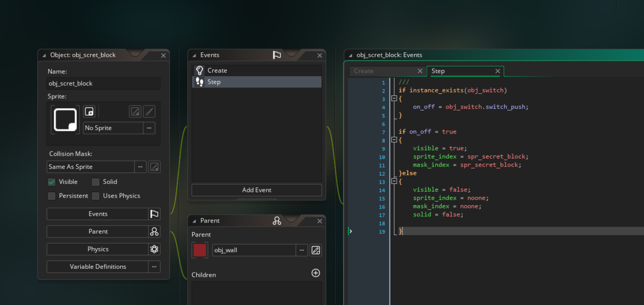Click flag icon next to Events button
The height and width of the screenshot is (305, 644).
point(154,214)
